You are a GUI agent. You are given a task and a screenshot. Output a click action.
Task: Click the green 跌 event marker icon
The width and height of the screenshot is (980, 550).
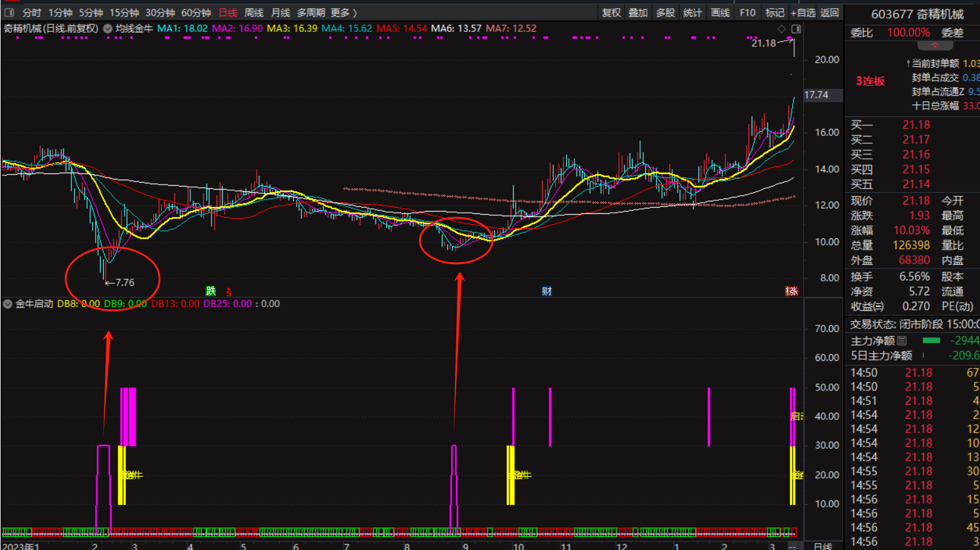211,291
